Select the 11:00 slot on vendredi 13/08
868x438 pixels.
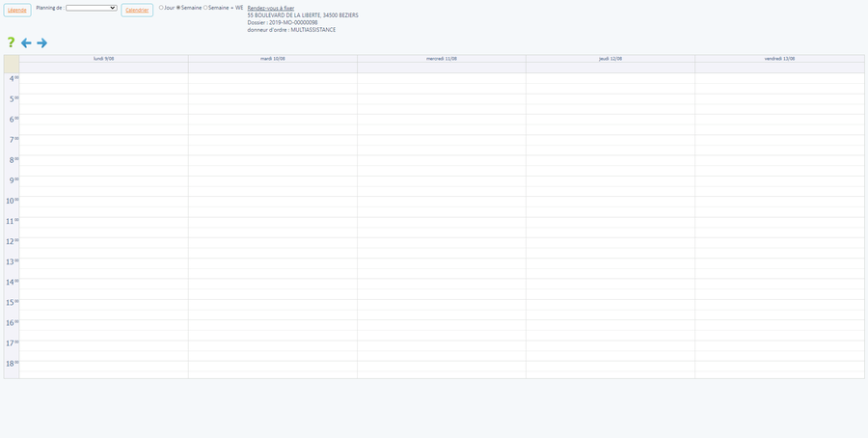click(x=779, y=221)
